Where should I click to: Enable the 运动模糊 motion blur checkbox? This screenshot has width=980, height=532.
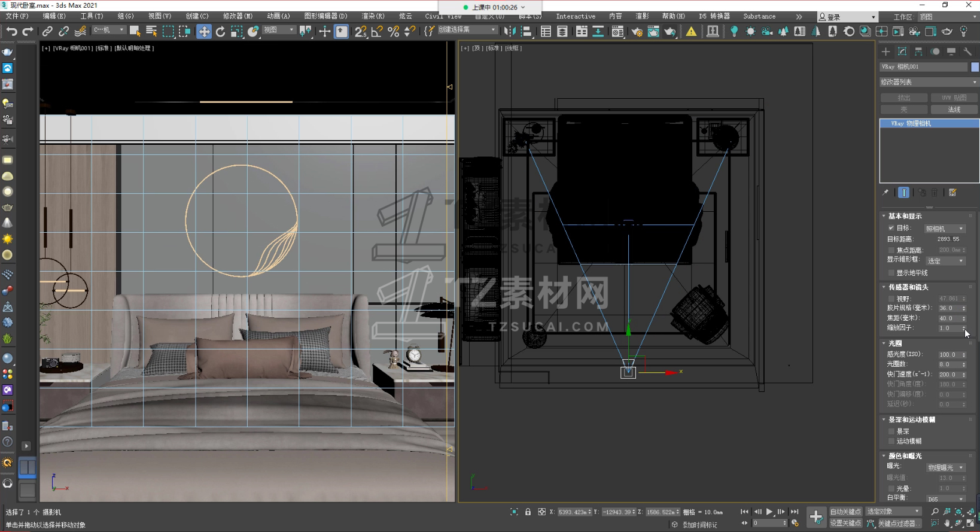coord(891,441)
